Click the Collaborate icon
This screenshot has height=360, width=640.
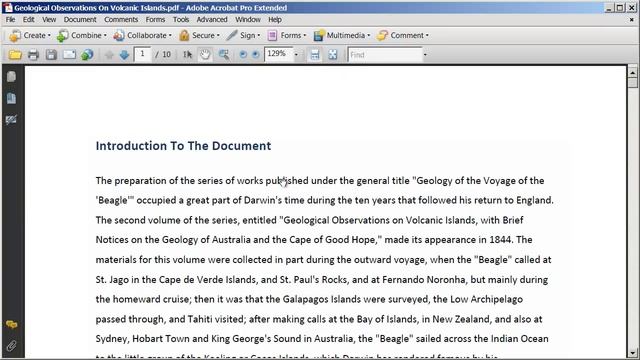(119, 36)
